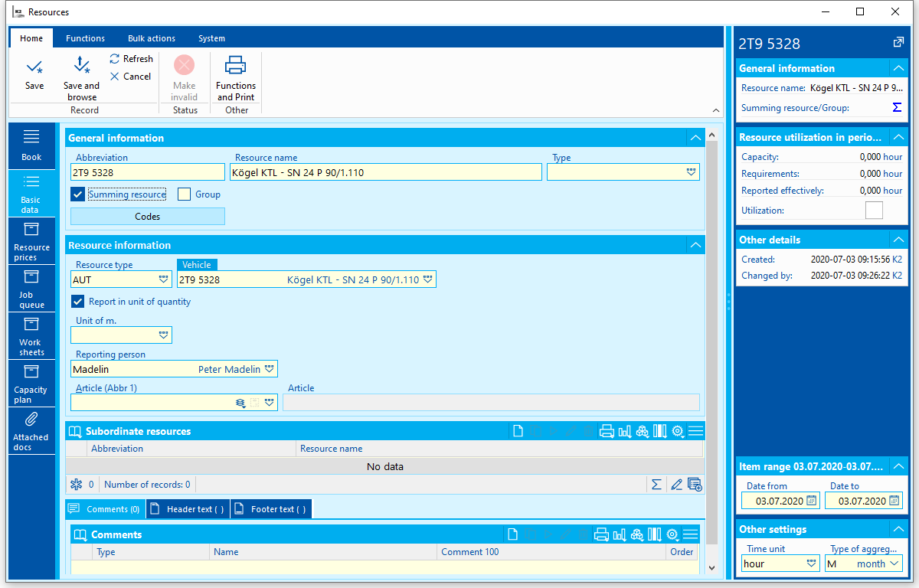The width and height of the screenshot is (919, 588).
Task: Open stock layers icon in Article field
Action: pyautogui.click(x=240, y=402)
